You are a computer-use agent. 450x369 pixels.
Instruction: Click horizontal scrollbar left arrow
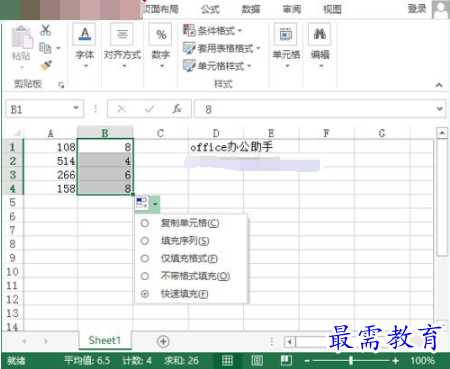pyautogui.click(x=289, y=342)
